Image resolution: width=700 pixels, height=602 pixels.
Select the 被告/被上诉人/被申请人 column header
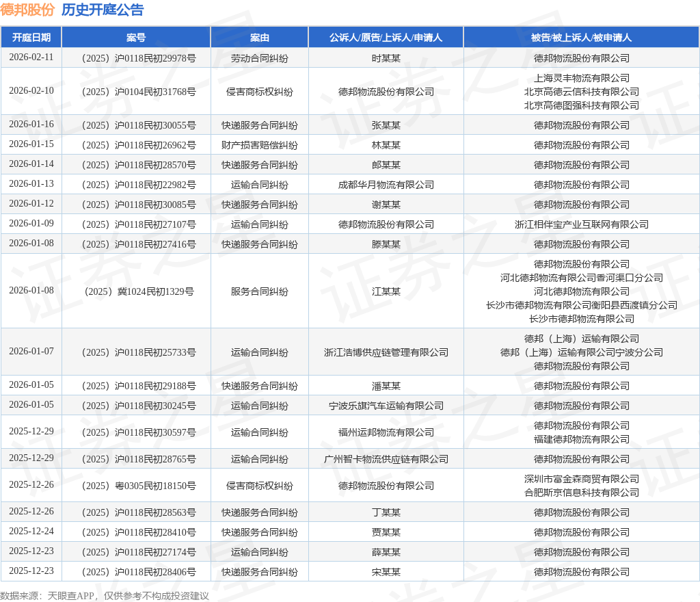tap(581, 38)
